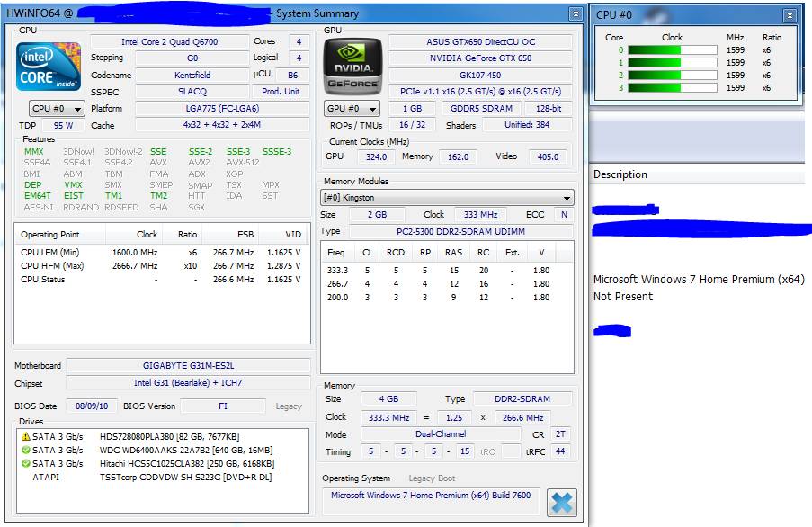Click the tRFC 44 field

tap(560, 451)
